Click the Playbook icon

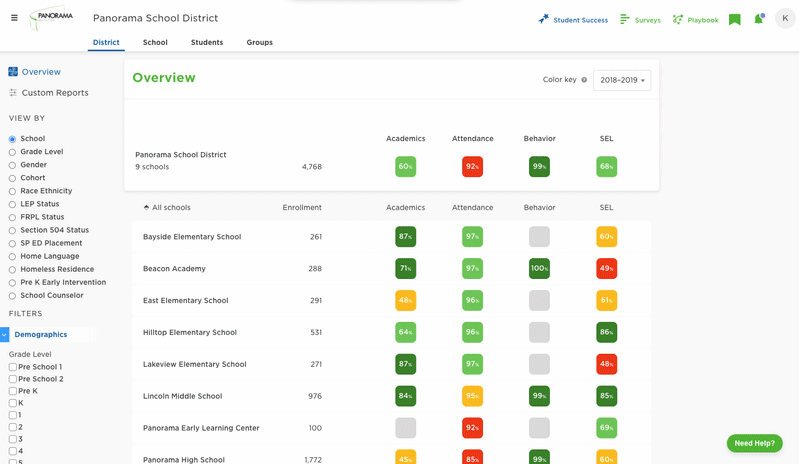(678, 19)
